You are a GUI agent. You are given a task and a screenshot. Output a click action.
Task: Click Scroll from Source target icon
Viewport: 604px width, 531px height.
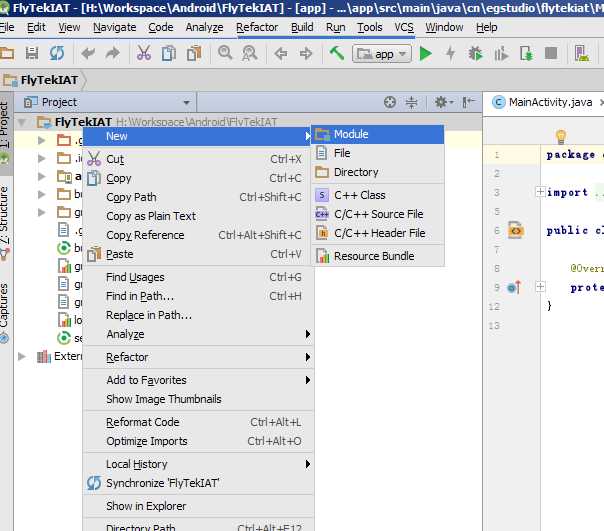(390, 102)
